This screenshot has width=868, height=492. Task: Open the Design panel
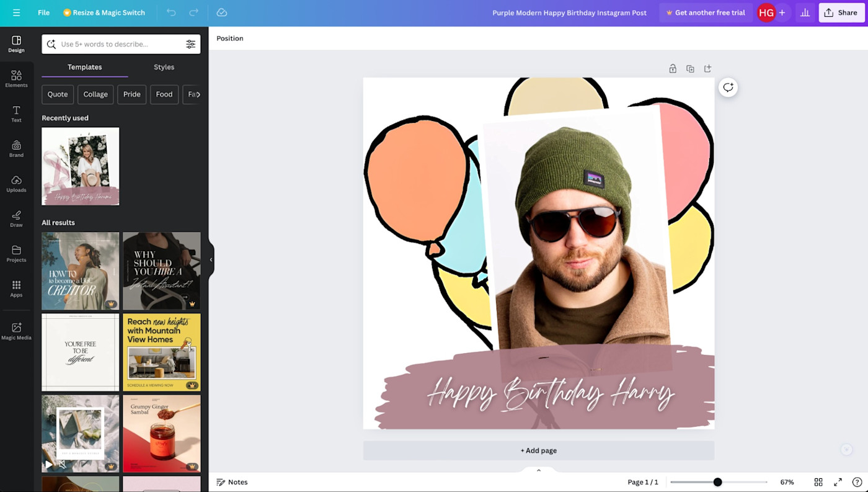click(16, 44)
